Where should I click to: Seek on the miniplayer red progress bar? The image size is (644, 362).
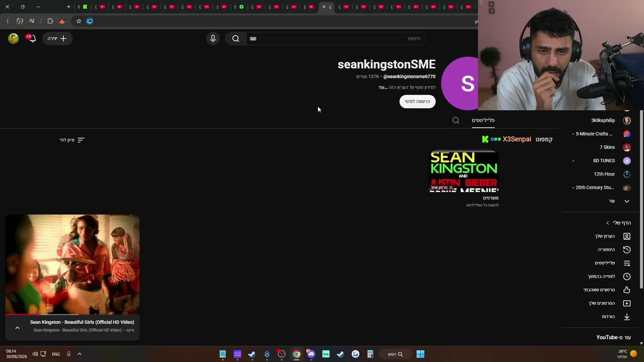tap(72, 315)
